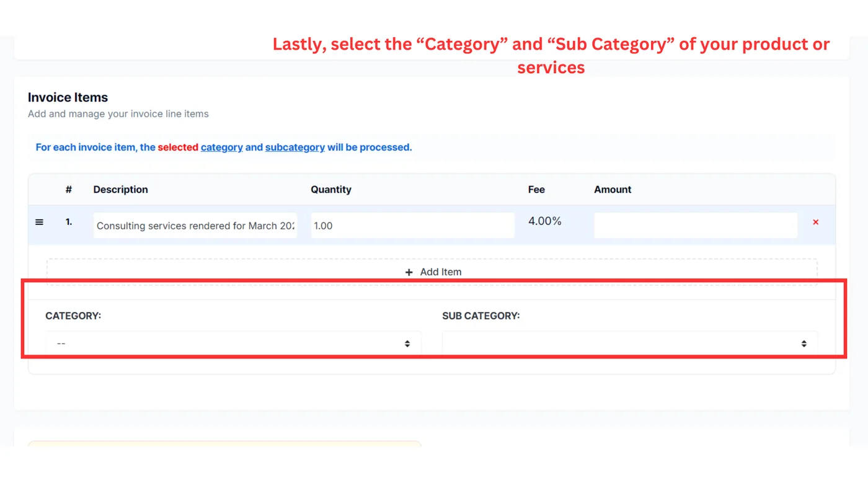Click the empty Amount input field
The image size is (868, 488).
pyautogui.click(x=696, y=226)
